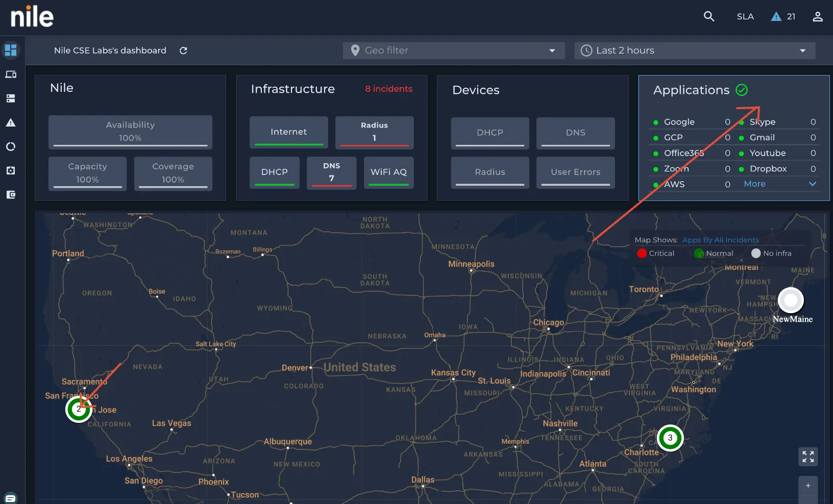Click the grey No infra legend swatch

click(756, 254)
